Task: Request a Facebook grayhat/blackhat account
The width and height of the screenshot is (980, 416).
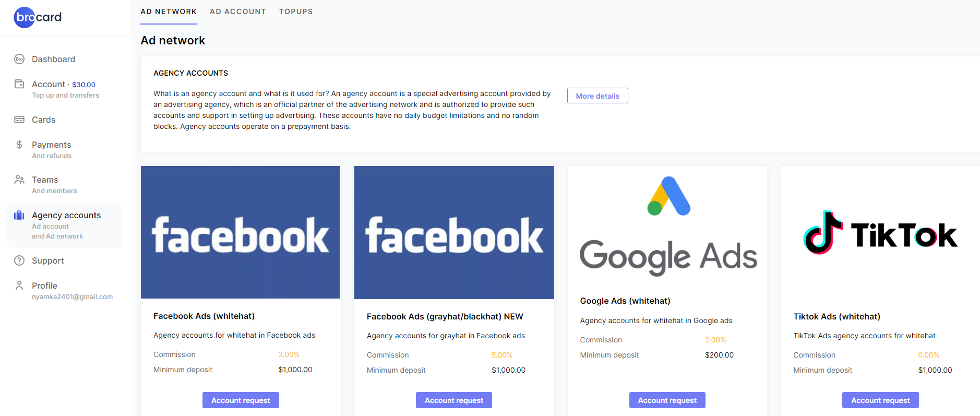Action: pyautogui.click(x=454, y=400)
